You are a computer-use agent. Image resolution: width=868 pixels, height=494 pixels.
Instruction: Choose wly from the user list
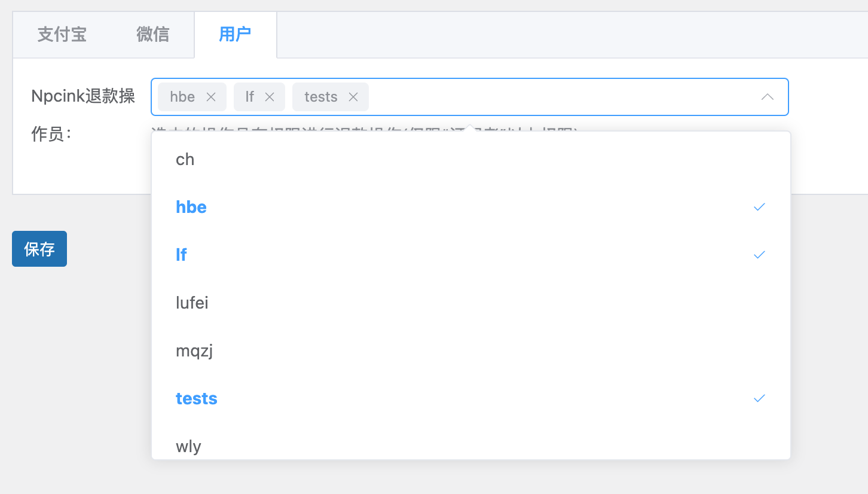(188, 446)
